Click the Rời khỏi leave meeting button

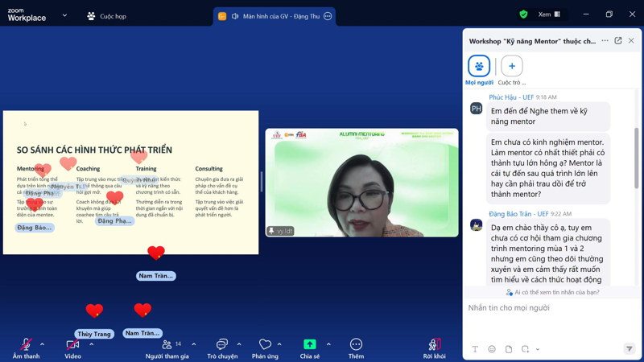435,344
